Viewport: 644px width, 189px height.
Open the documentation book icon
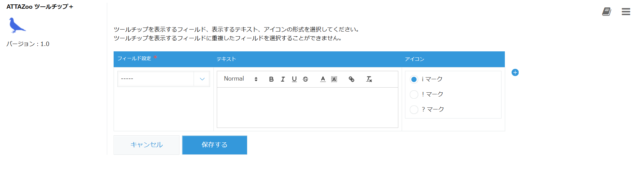pyautogui.click(x=606, y=12)
